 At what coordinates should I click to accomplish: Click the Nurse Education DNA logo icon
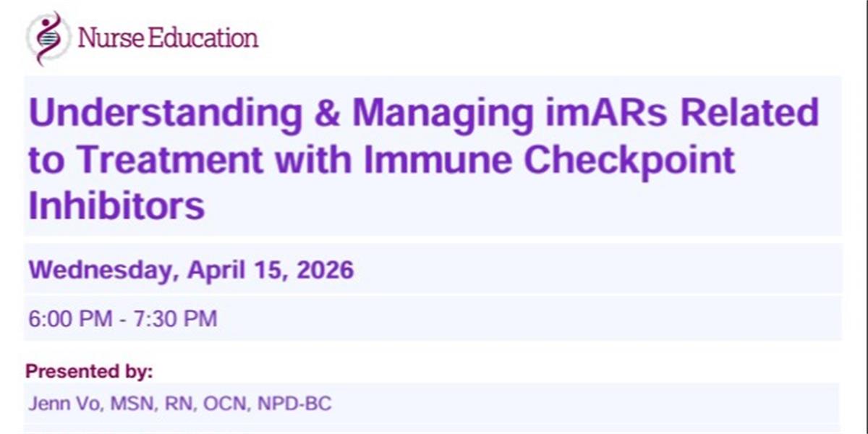(x=48, y=37)
